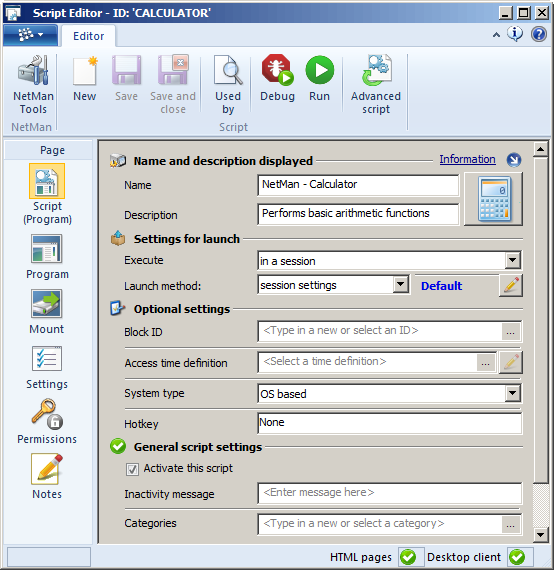This screenshot has height=570, width=554.
Task: Collapse the ribbon with the chevron
Action: tap(496, 35)
